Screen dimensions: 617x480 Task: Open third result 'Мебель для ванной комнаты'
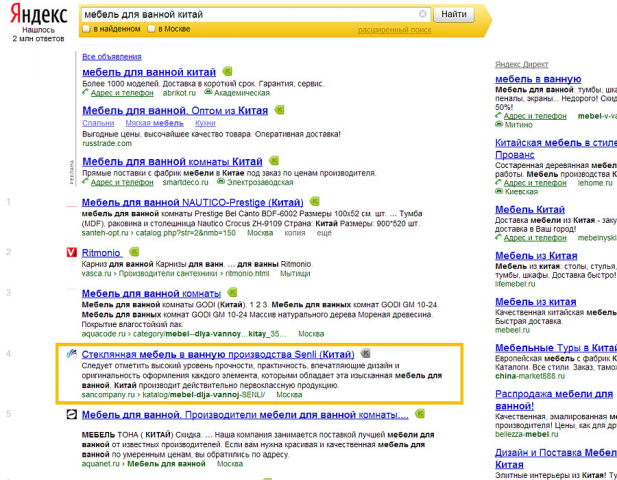point(151,294)
